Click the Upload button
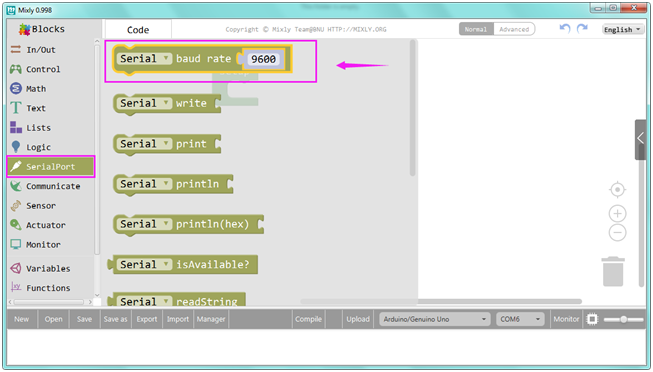Image resolution: width=653 pixels, height=372 pixels. click(x=358, y=320)
